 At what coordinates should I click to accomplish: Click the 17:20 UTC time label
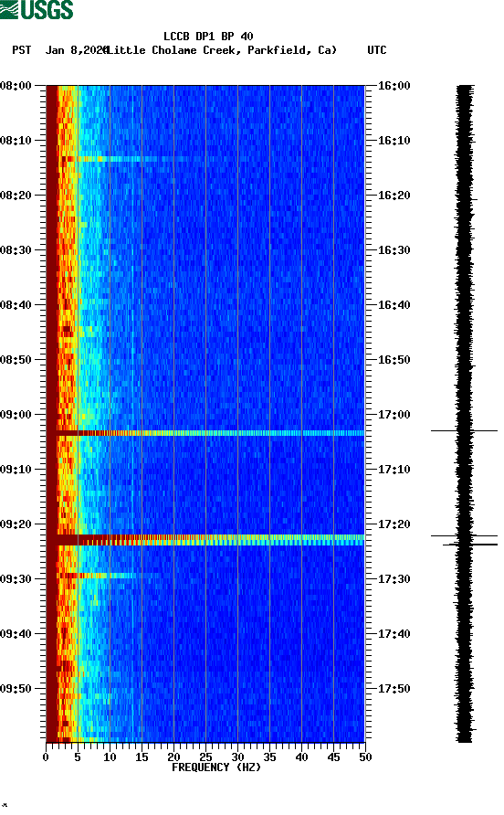(394, 524)
